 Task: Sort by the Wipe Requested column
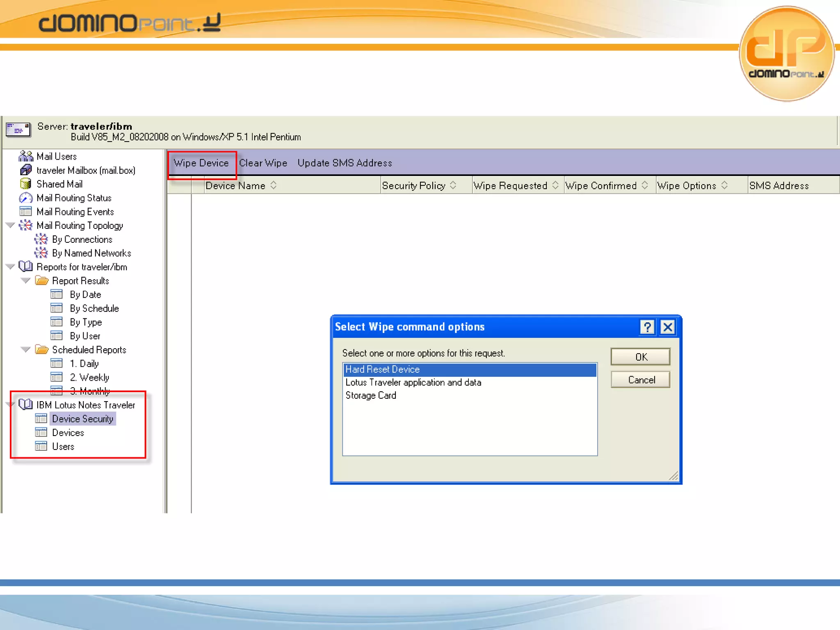515,186
